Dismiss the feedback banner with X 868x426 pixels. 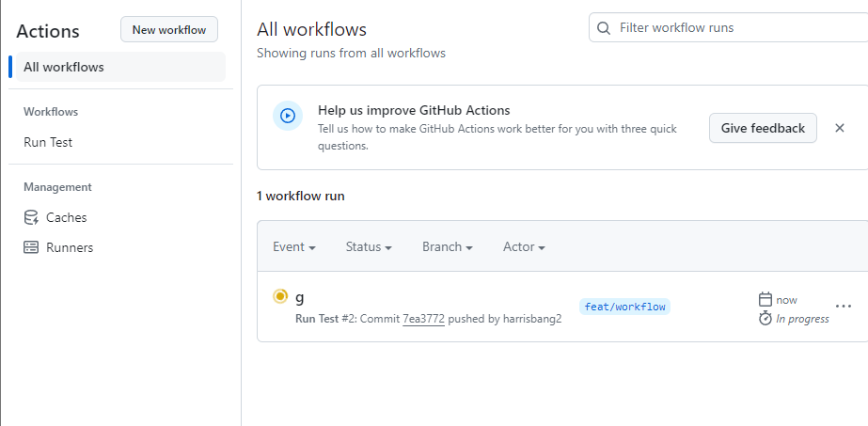(840, 128)
